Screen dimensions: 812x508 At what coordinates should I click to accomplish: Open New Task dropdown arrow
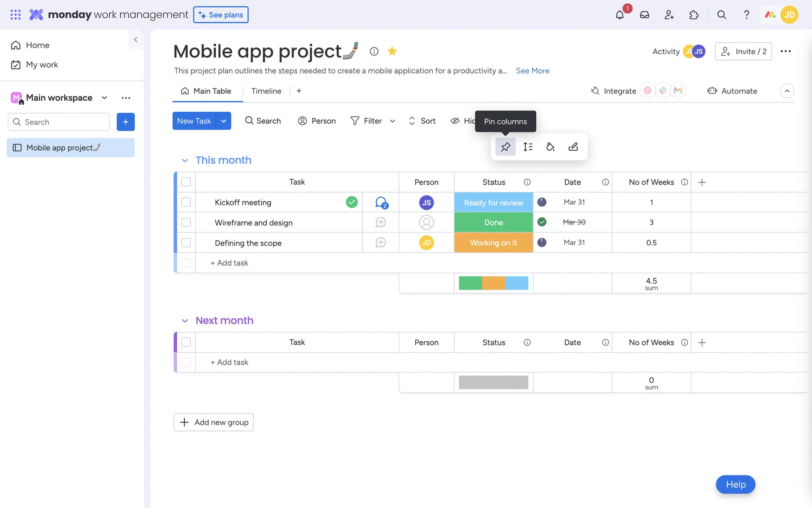point(223,121)
